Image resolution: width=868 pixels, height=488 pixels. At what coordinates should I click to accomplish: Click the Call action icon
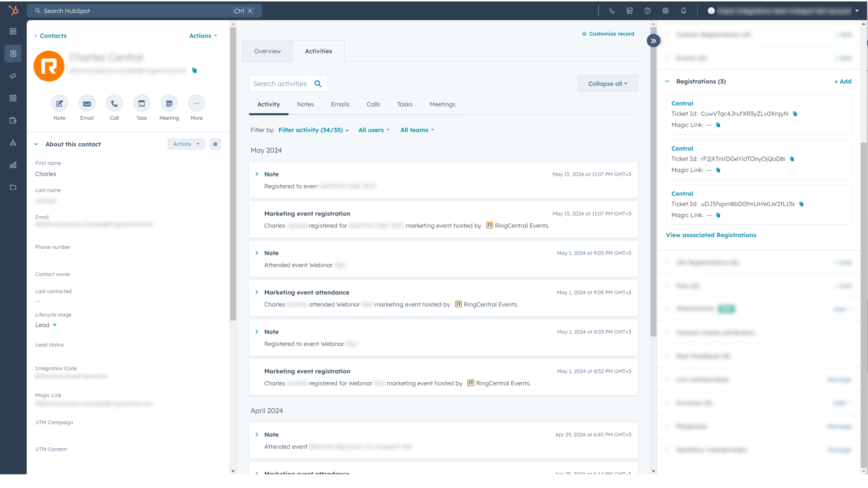(x=114, y=103)
